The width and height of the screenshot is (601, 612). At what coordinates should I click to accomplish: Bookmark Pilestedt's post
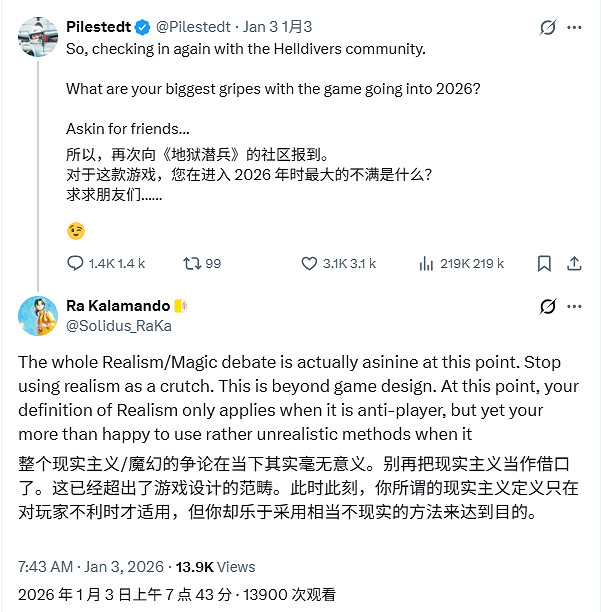click(x=544, y=264)
